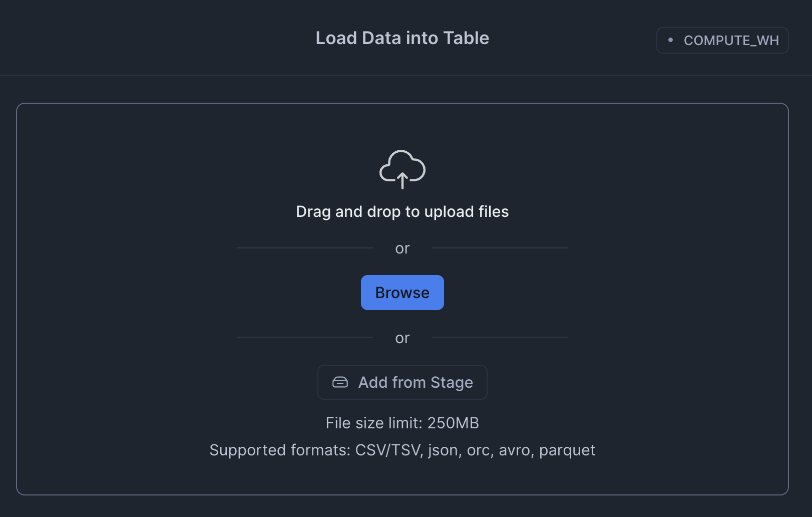Click the divider line left of second "or"
This screenshot has width=812, height=517.
(x=304, y=338)
